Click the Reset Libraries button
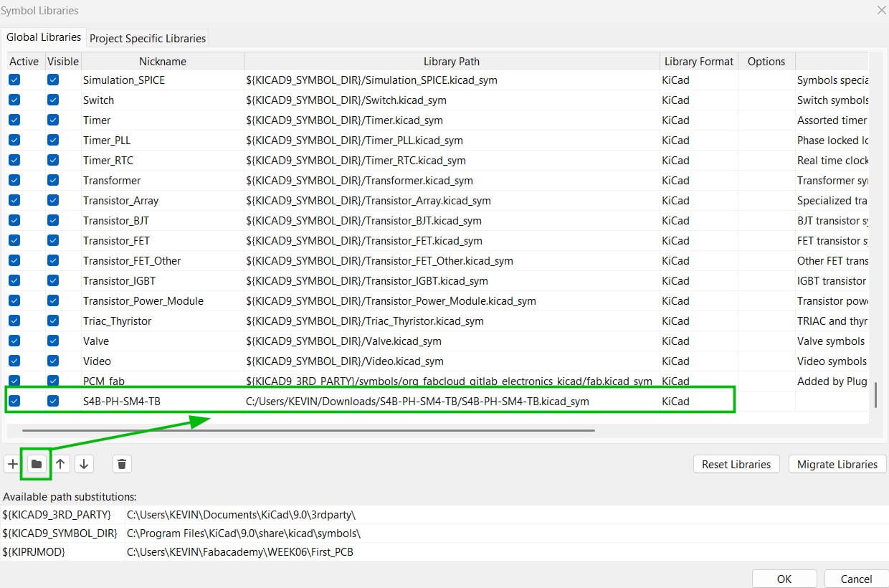 coord(736,464)
